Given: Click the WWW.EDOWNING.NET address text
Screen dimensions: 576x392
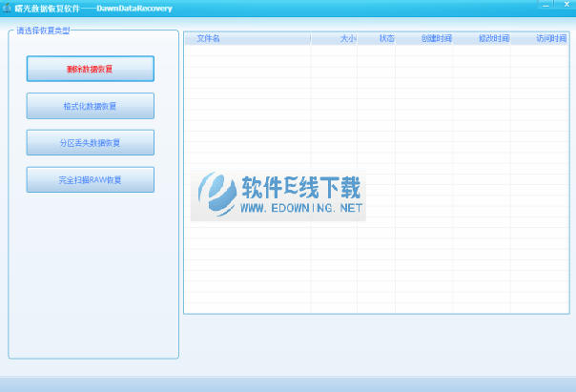Looking at the screenshot, I should tap(301, 207).
